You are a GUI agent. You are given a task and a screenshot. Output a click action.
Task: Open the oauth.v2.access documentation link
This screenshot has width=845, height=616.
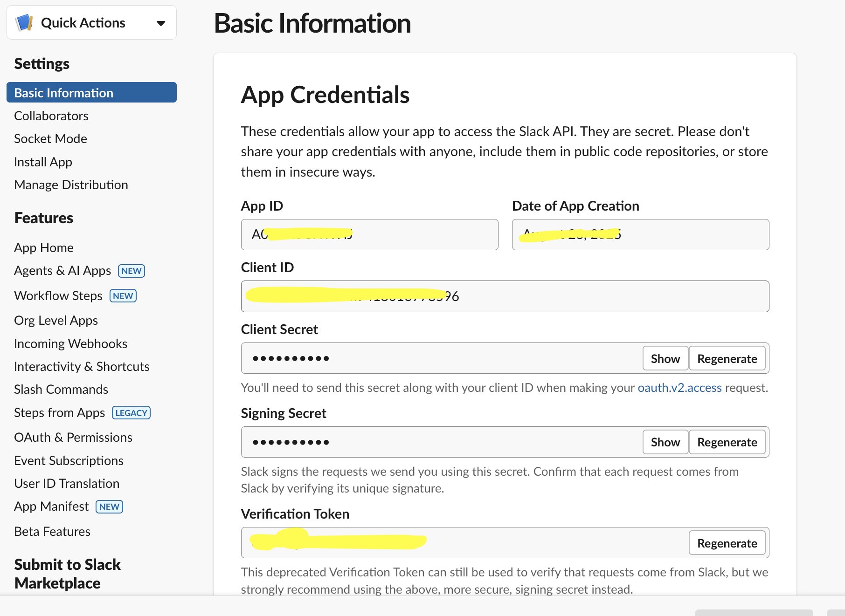[679, 387]
